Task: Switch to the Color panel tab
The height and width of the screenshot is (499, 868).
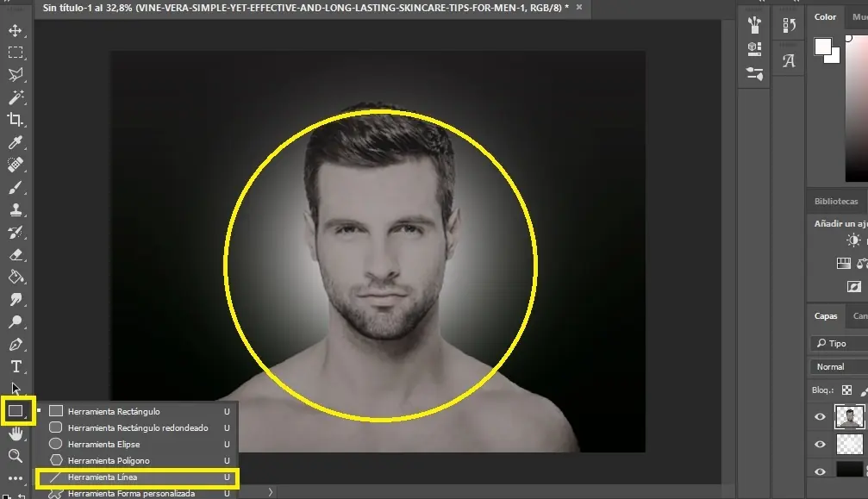Action: coord(825,17)
